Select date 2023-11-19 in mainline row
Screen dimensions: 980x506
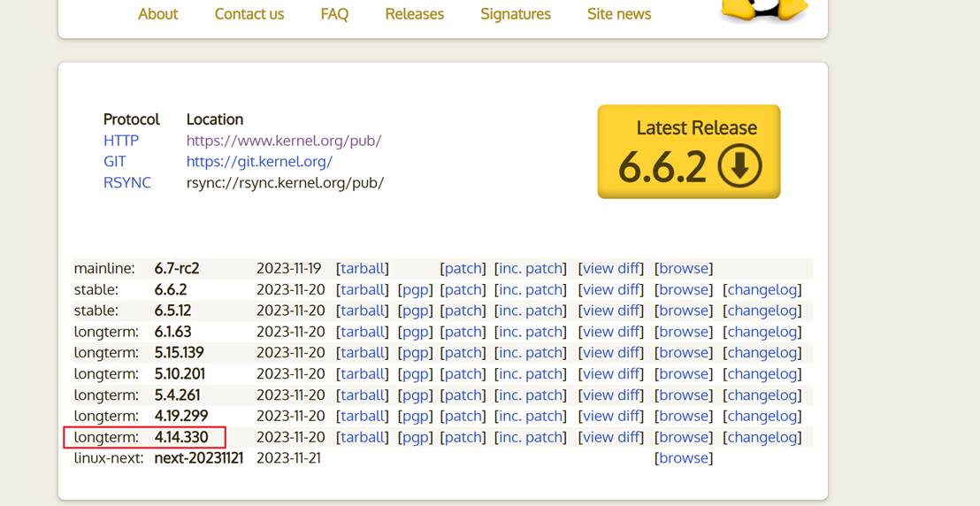[x=288, y=268]
